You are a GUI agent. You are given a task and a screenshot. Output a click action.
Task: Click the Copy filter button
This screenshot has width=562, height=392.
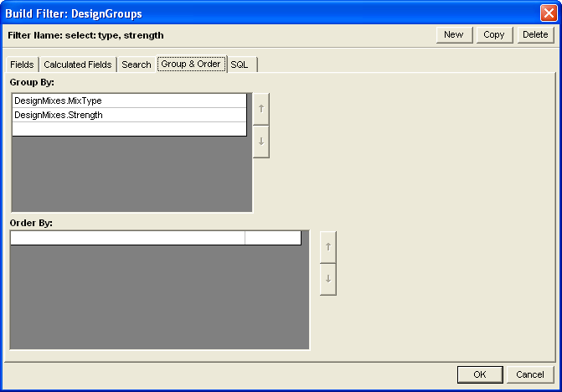(x=494, y=34)
